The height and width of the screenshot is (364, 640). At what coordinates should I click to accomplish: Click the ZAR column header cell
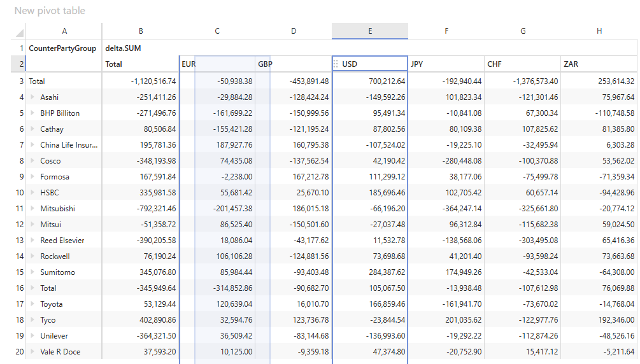599,64
